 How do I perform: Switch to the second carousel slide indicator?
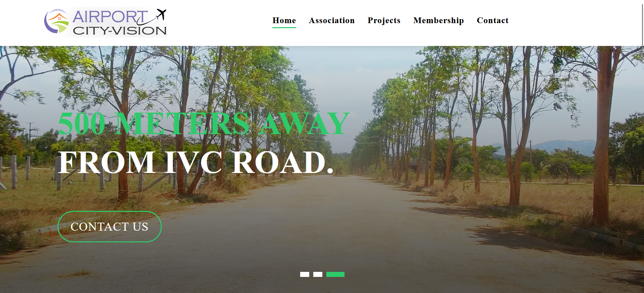click(318, 274)
